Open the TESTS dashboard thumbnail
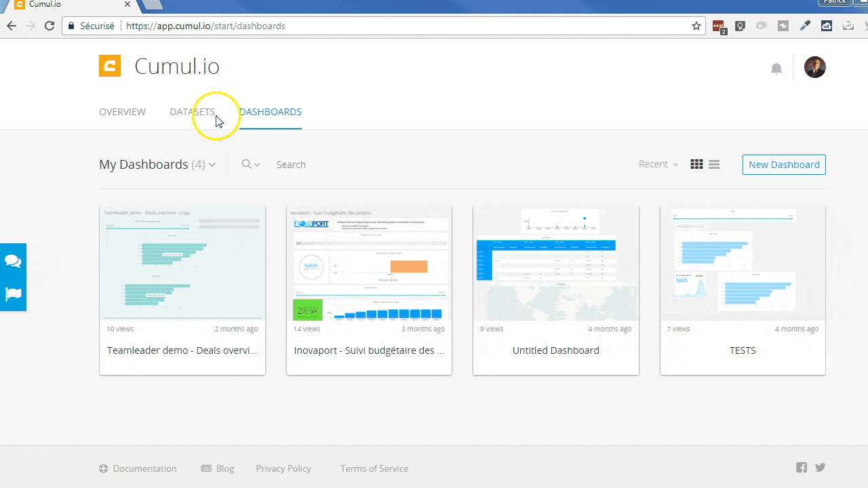 743,263
